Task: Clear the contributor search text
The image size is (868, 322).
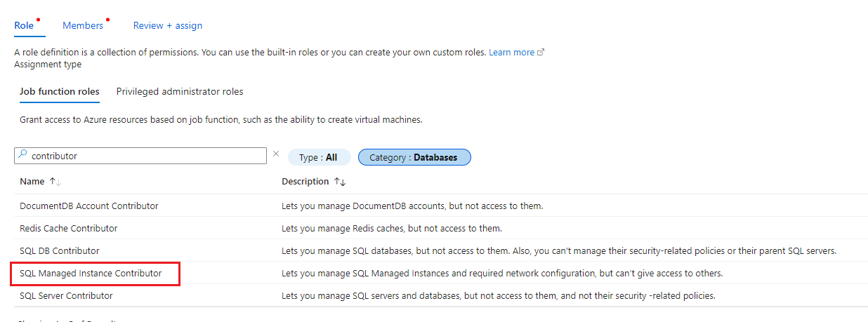Action: (276, 154)
